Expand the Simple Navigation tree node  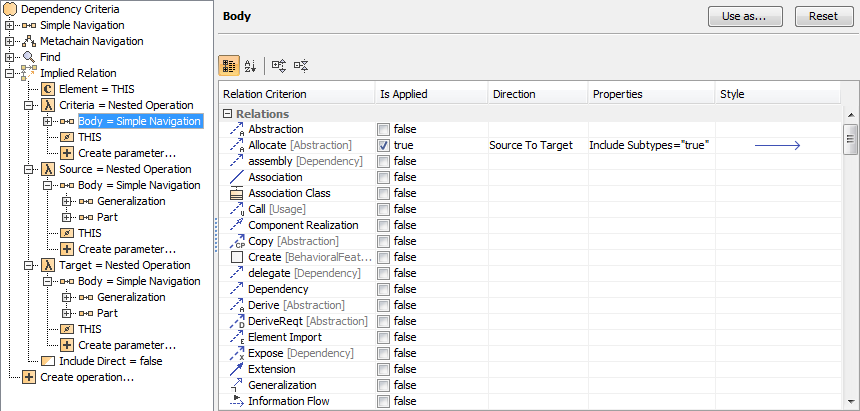10,25
